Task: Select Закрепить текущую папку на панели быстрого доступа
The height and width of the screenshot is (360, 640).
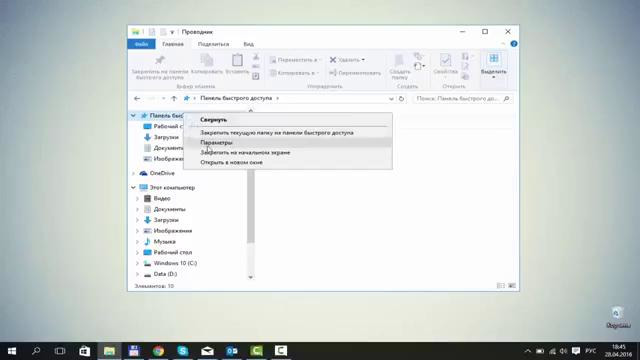Action: 277,133
